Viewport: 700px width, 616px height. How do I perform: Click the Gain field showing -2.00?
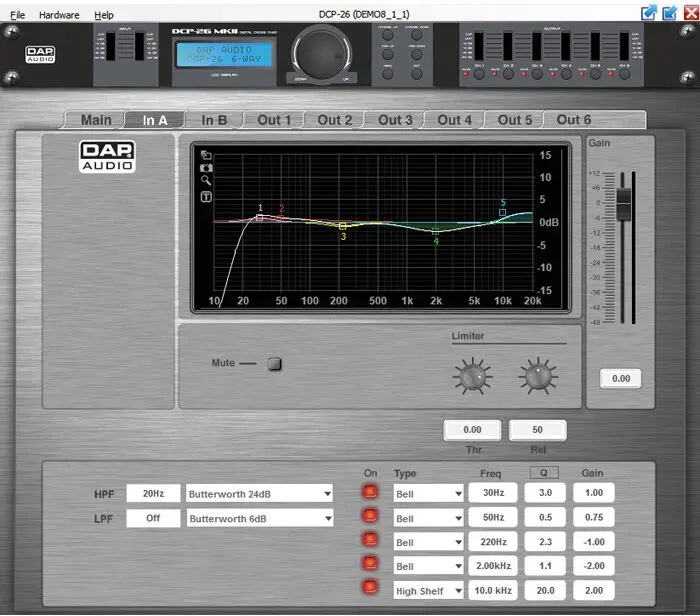click(594, 566)
